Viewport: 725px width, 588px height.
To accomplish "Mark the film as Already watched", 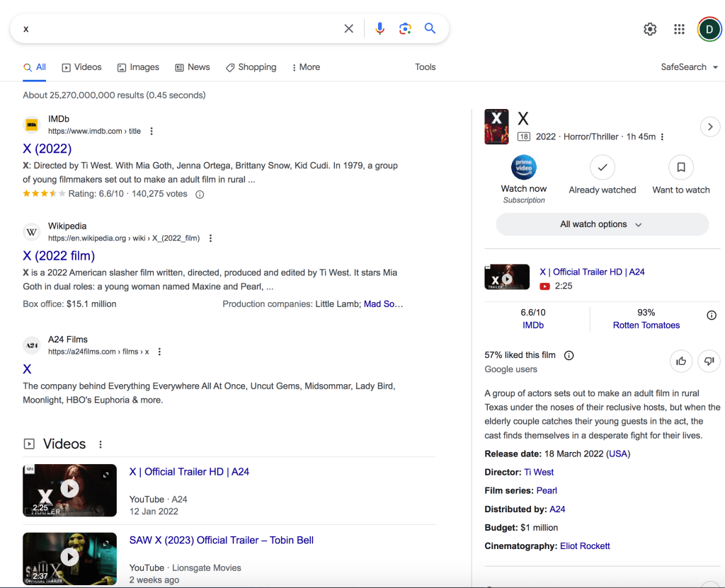I will tap(602, 168).
